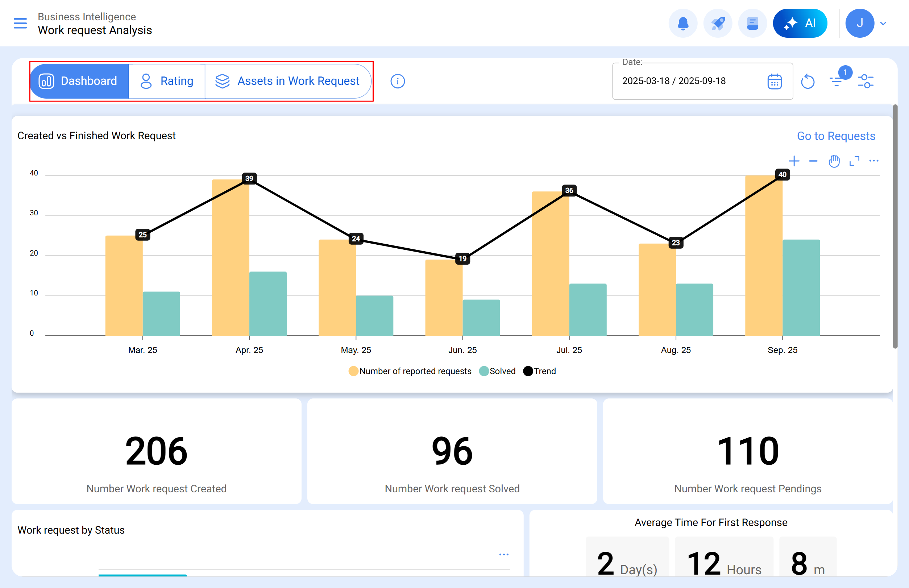The width and height of the screenshot is (909, 588).
Task: Click the Go to Requests link
Action: (x=836, y=136)
